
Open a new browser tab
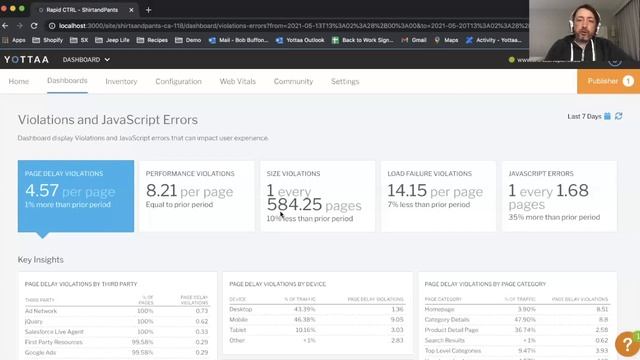pyautogui.click(x=149, y=10)
